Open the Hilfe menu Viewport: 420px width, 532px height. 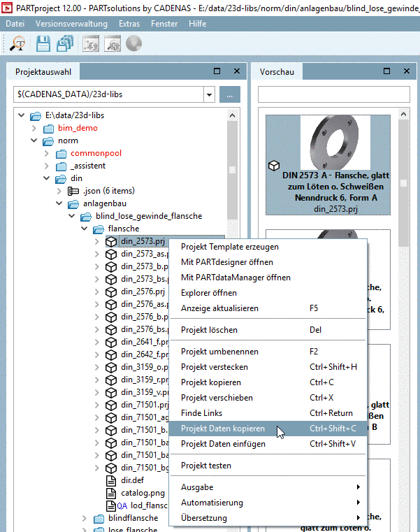click(198, 24)
